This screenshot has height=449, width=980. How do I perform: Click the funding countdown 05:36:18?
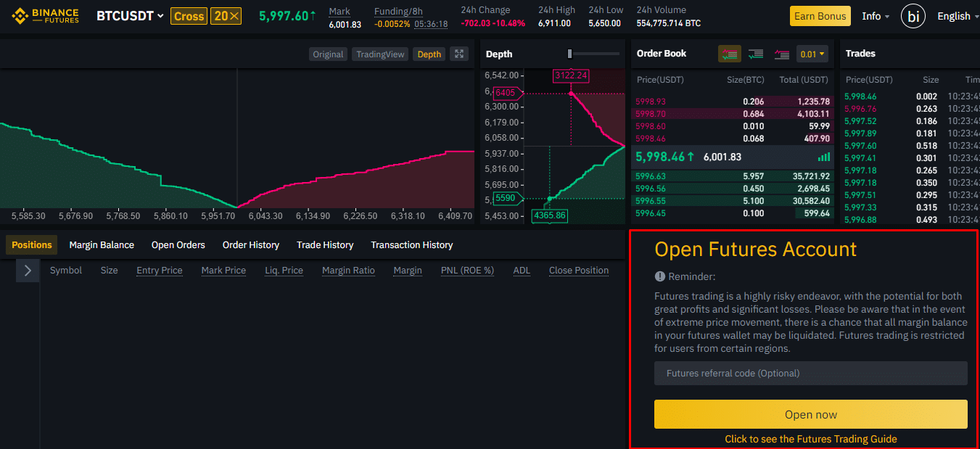point(431,24)
